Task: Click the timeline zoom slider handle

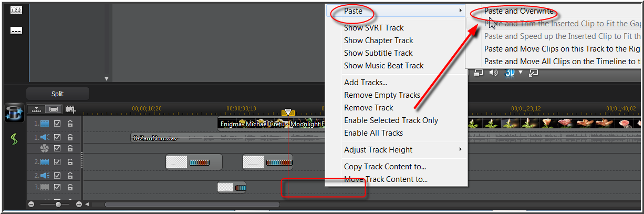Action: tap(58, 204)
